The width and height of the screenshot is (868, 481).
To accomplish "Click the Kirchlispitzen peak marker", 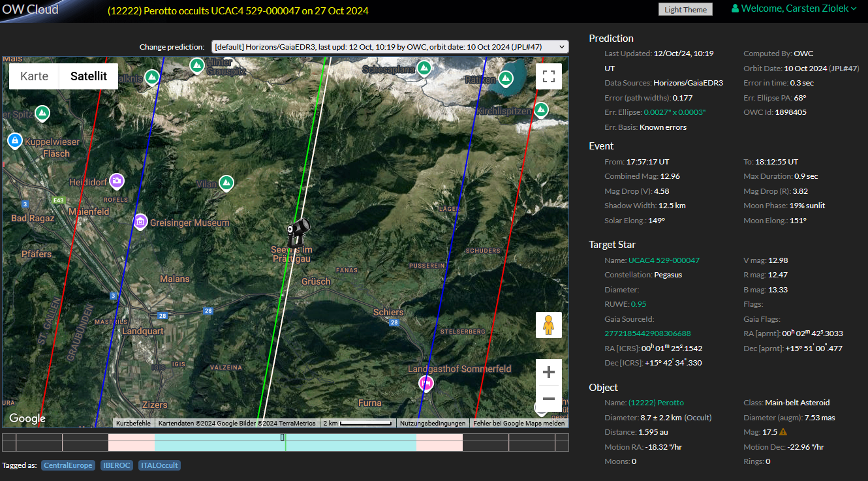I will (541, 110).
